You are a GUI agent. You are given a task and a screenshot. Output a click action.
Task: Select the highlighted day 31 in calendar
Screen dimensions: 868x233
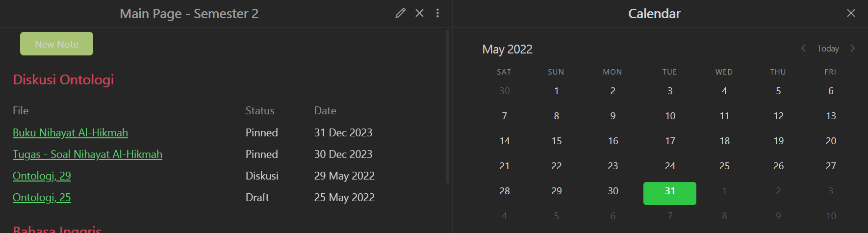(x=670, y=193)
